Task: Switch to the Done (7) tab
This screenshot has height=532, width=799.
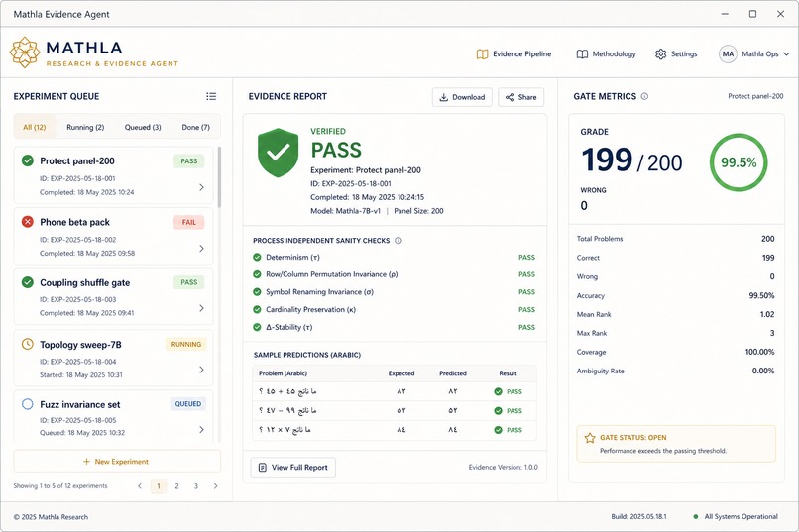Action: point(195,127)
